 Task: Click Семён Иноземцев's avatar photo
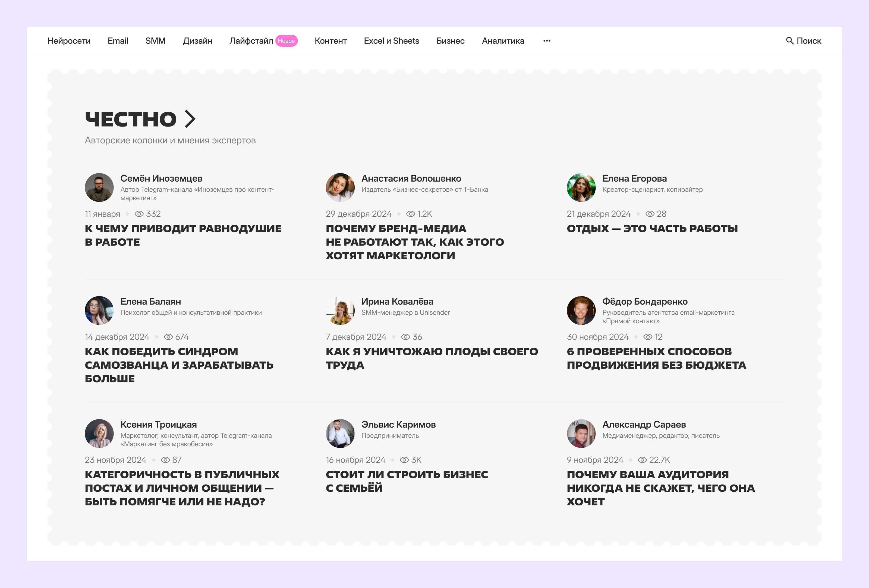[x=99, y=187]
